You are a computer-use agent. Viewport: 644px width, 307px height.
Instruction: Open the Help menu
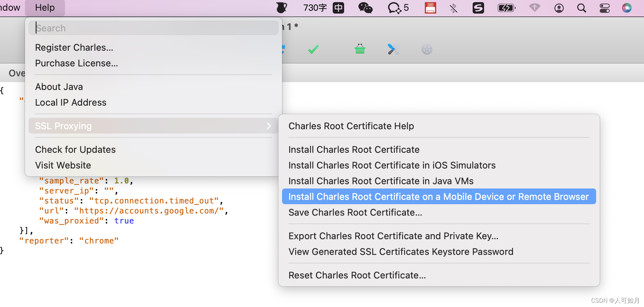pos(45,8)
